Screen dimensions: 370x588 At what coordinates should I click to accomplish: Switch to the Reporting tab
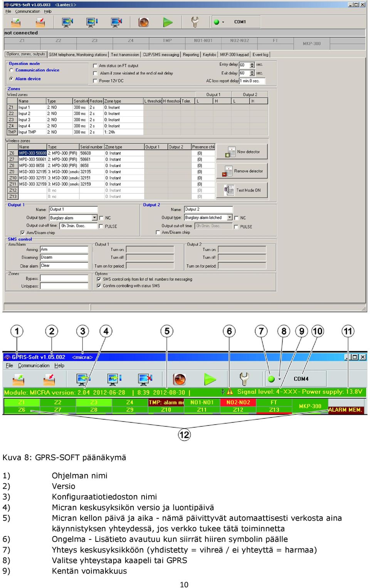[x=191, y=55]
